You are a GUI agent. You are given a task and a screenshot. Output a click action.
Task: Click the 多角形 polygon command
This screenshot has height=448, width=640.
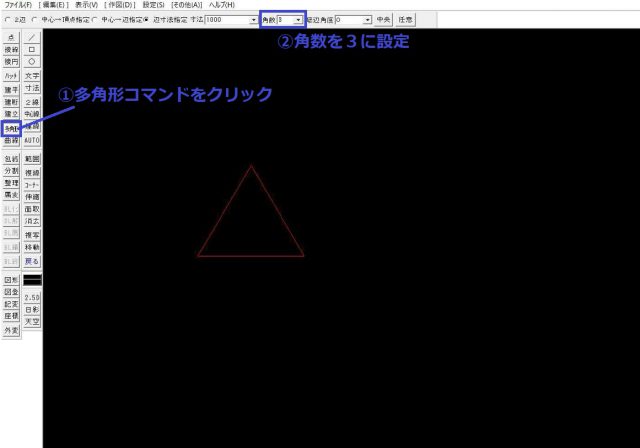(x=11, y=128)
